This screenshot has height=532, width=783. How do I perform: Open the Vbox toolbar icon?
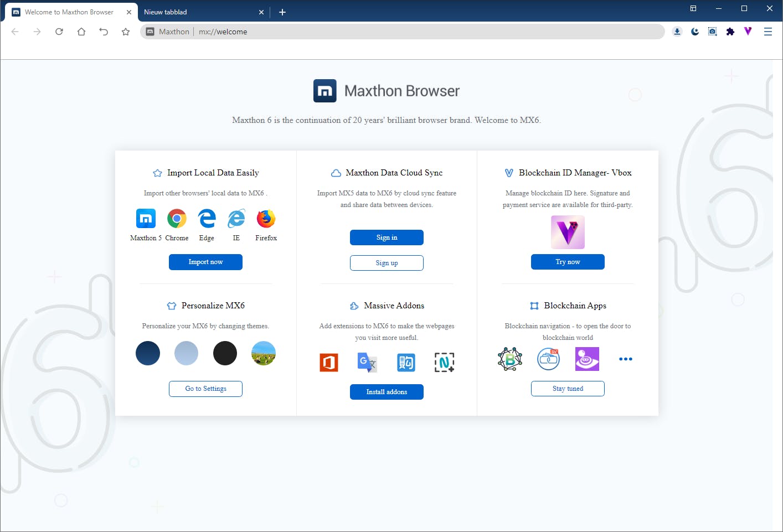pos(748,32)
